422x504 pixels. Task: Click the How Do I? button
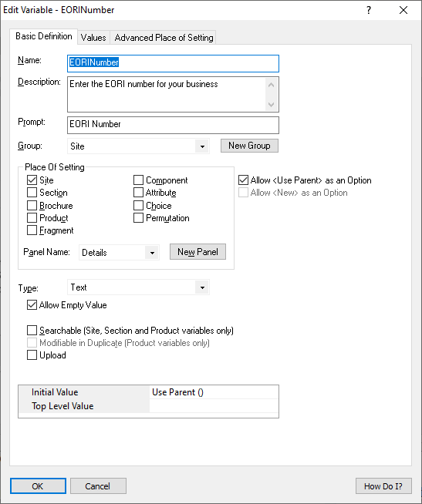(x=383, y=486)
